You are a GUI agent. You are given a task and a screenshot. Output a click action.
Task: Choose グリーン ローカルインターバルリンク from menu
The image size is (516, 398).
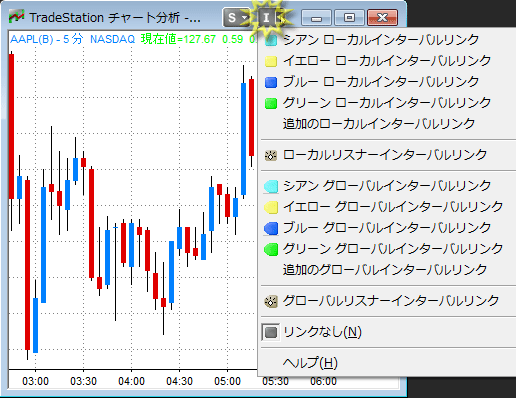[x=388, y=103]
